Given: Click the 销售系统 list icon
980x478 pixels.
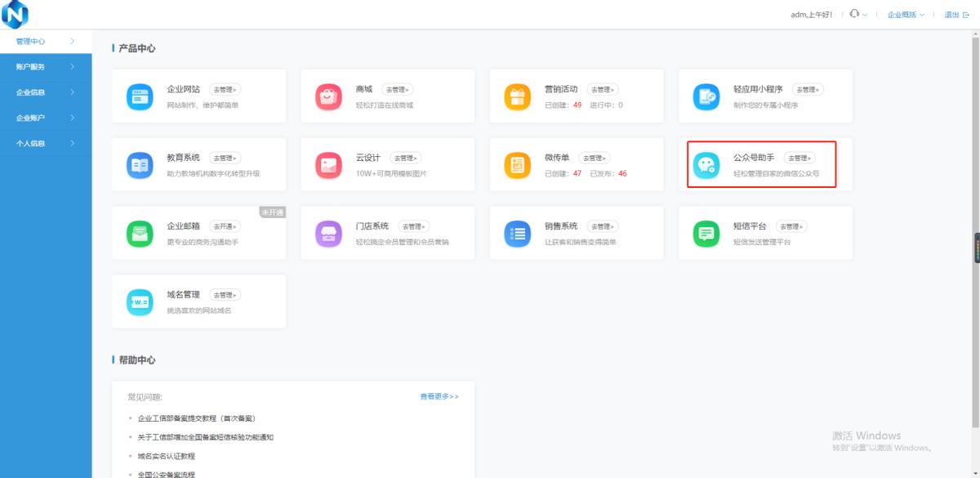Looking at the screenshot, I should coord(516,233).
